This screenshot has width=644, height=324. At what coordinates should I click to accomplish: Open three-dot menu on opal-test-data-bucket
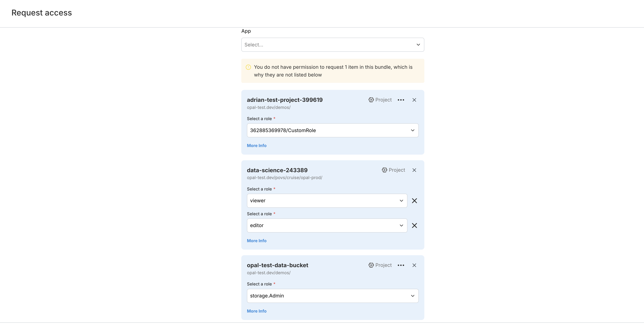401,265
